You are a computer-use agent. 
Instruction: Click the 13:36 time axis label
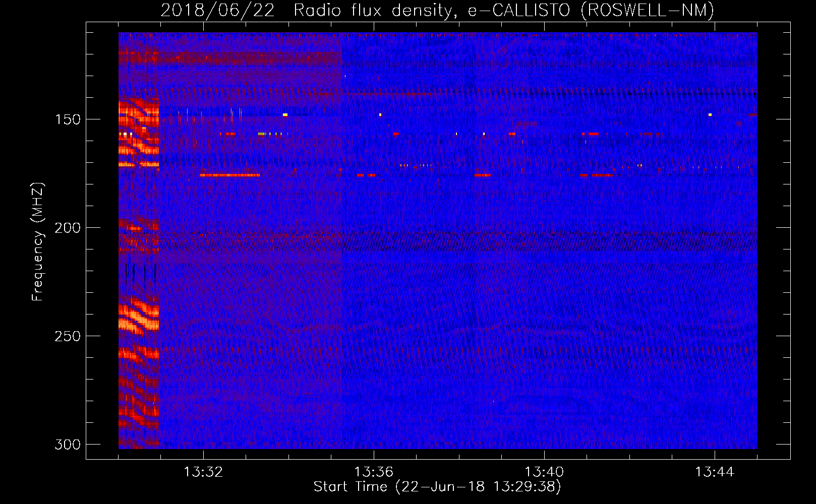(x=374, y=472)
